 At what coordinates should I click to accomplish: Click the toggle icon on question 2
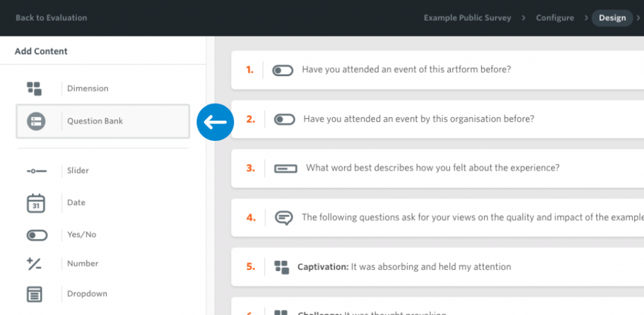(x=285, y=119)
